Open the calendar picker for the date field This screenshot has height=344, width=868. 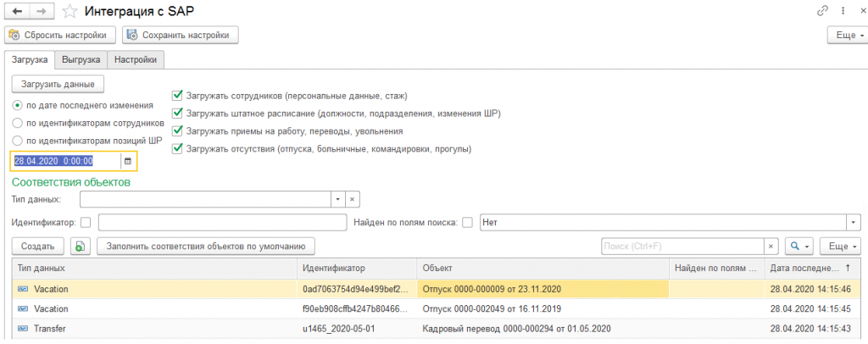coord(128,161)
